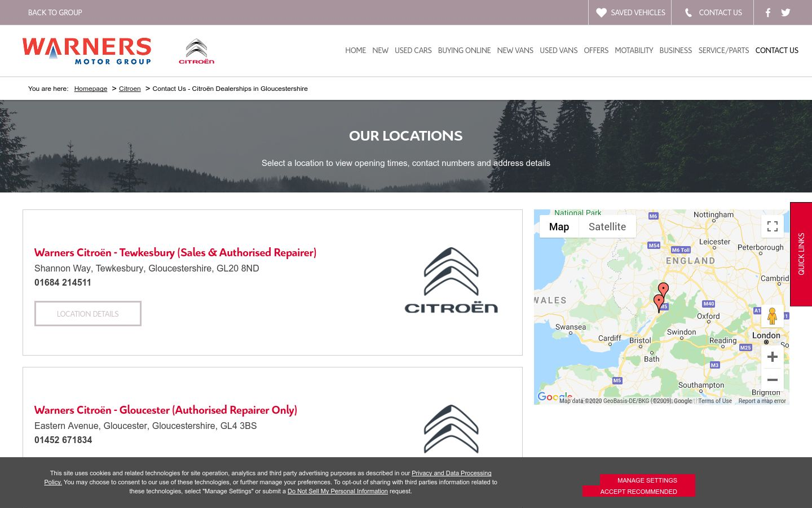Screen dimensions: 812x508
Task: Click the Warners Motor Group logo
Action: pyautogui.click(x=87, y=51)
